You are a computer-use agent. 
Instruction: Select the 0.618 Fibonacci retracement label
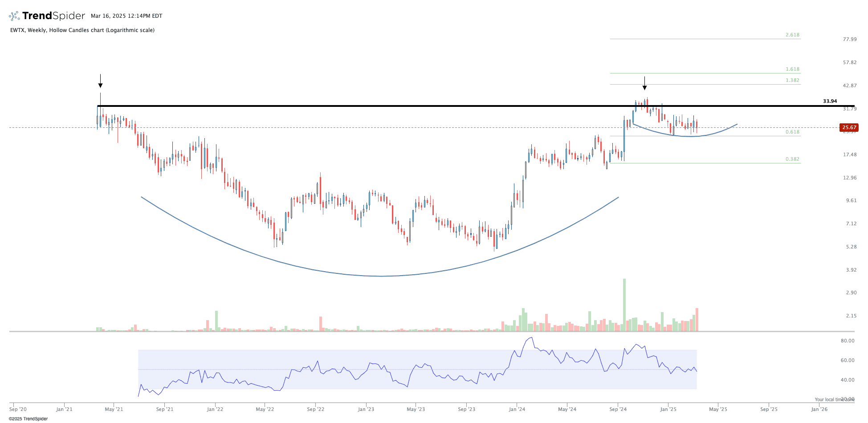click(x=792, y=132)
